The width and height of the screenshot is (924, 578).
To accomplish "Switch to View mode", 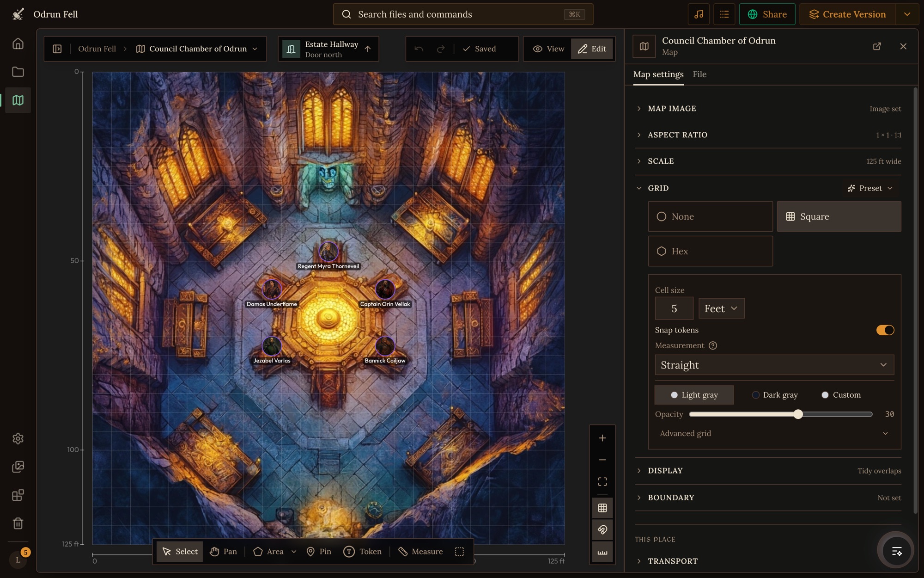I will pos(548,49).
